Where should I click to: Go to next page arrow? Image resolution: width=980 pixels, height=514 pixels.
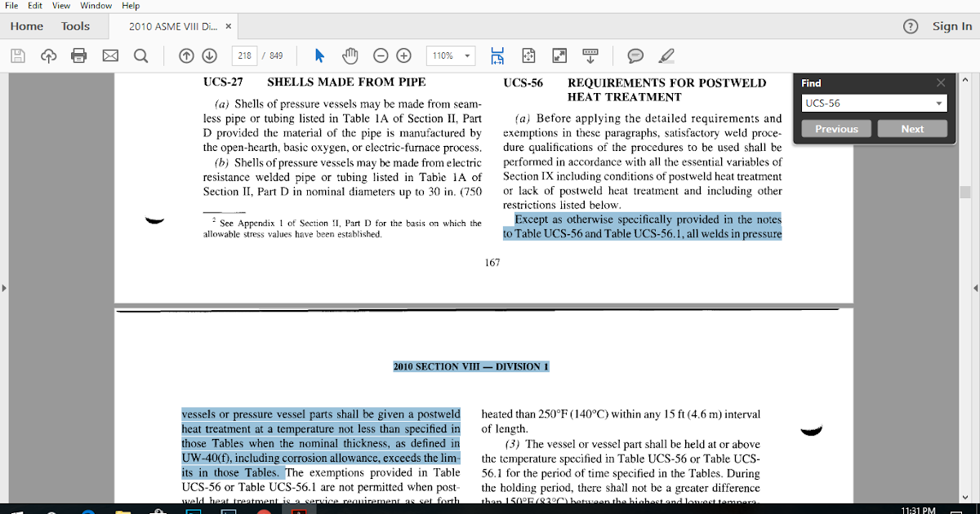pos(209,55)
